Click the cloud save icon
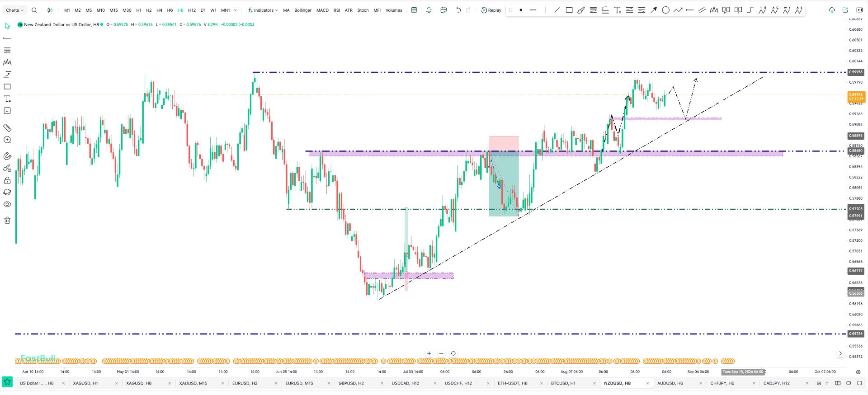 coord(832,10)
